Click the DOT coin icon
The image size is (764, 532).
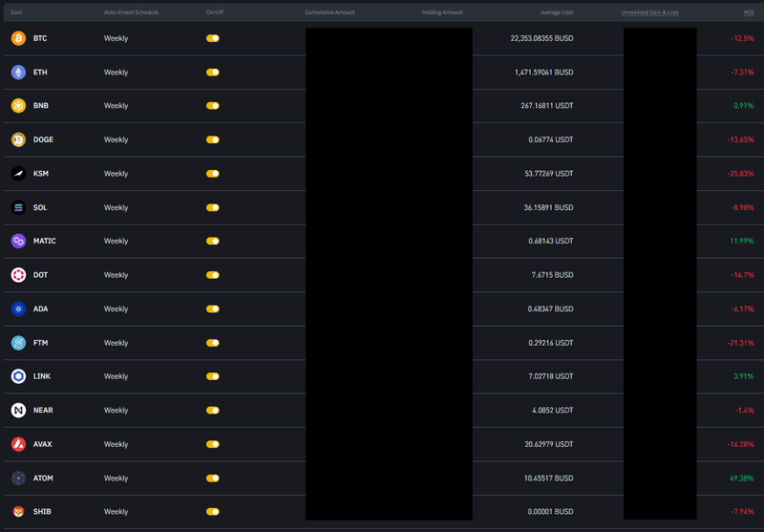tap(18, 275)
